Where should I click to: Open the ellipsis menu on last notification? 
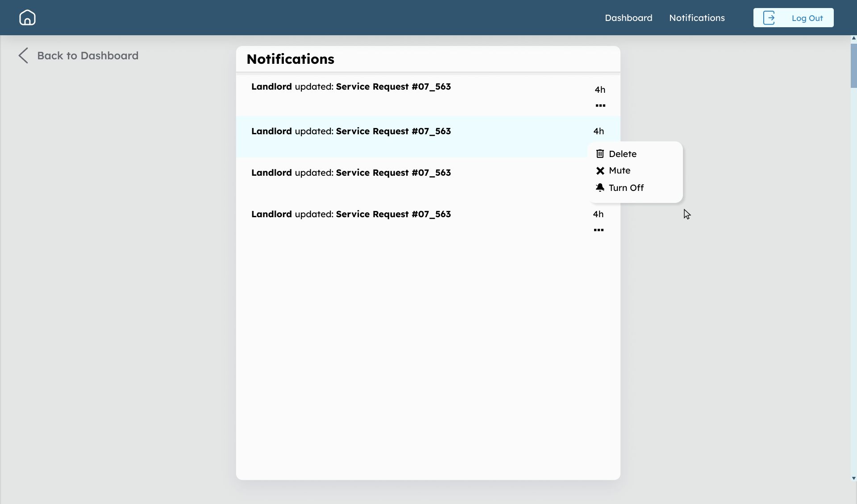(599, 230)
